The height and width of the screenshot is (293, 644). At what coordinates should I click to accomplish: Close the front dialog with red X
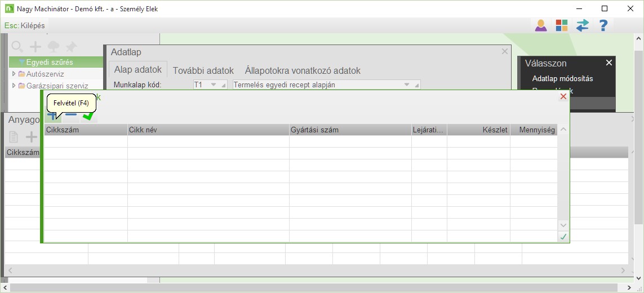[563, 96]
